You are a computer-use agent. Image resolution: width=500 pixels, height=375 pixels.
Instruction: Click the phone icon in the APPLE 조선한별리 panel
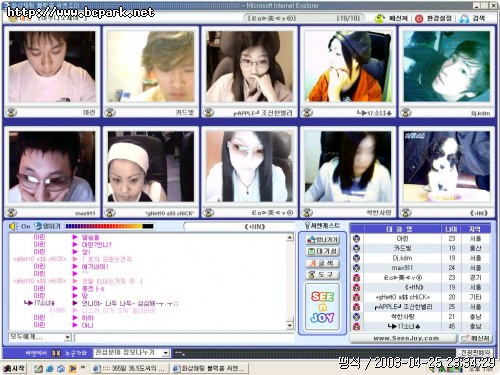pyautogui.click(x=209, y=112)
